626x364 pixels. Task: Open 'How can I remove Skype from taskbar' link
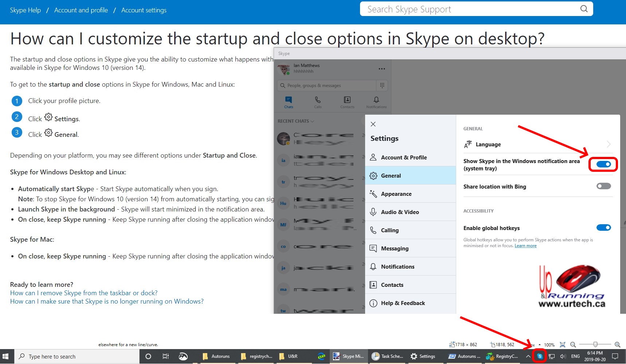coord(84,293)
